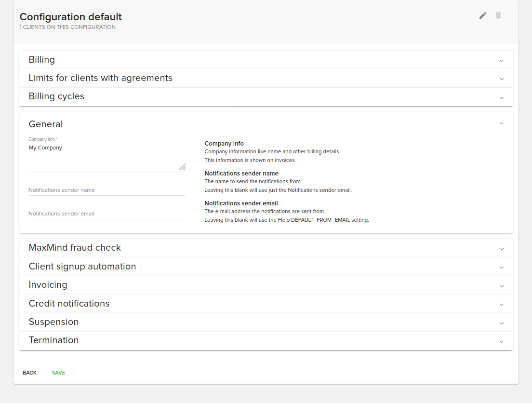Open Credit notifications panel header
532x403 pixels.
pos(266,304)
